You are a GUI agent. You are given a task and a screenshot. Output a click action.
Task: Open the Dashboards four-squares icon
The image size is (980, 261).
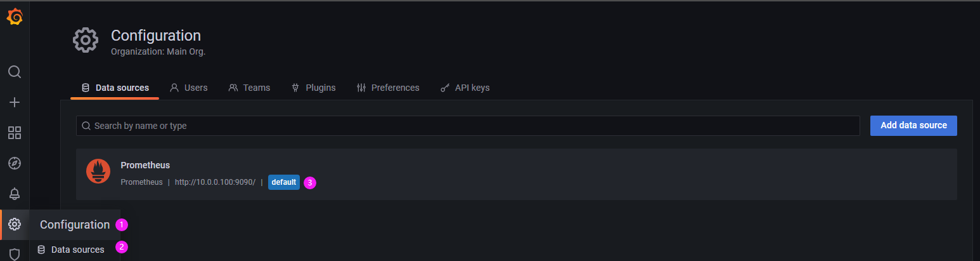coord(15,133)
